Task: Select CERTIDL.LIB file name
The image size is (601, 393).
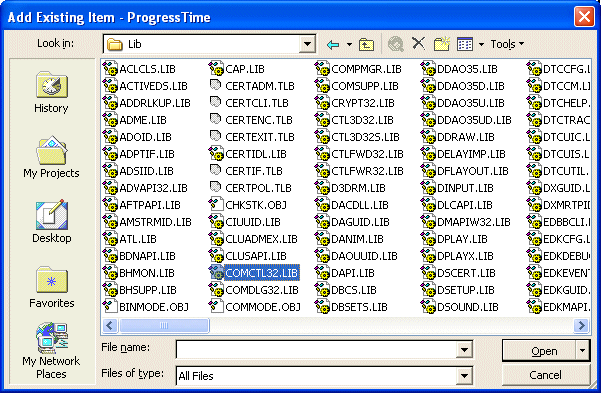Action: coord(256,154)
